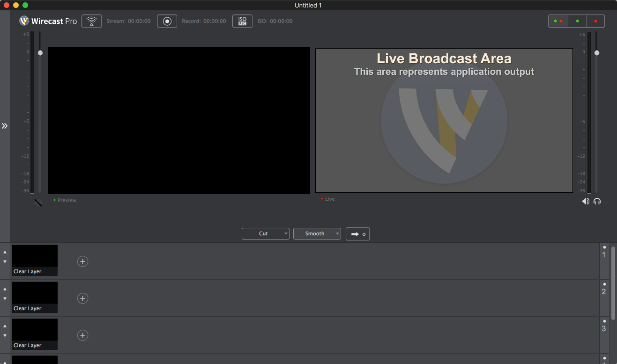This screenshot has height=364, width=617.
Task: Toggle layer 3 visibility dot
Action: click(604, 321)
